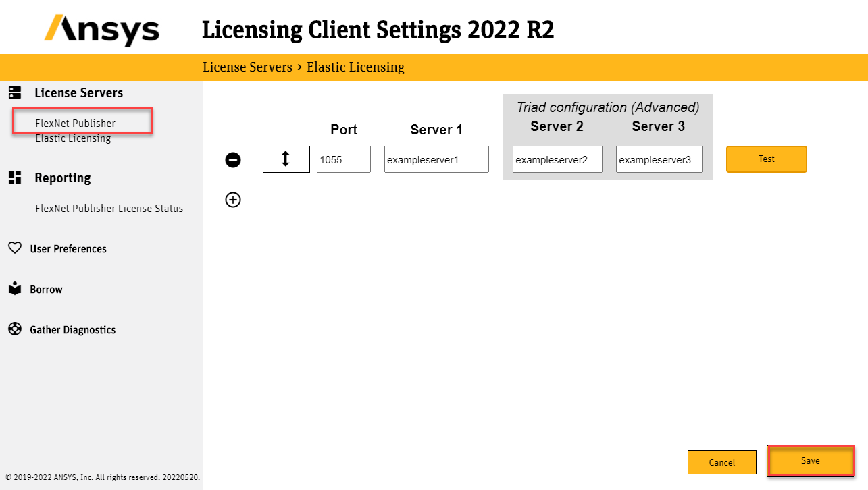
Task: Click the Licensing Client Settings 2022 R2 title
Action: (x=378, y=30)
